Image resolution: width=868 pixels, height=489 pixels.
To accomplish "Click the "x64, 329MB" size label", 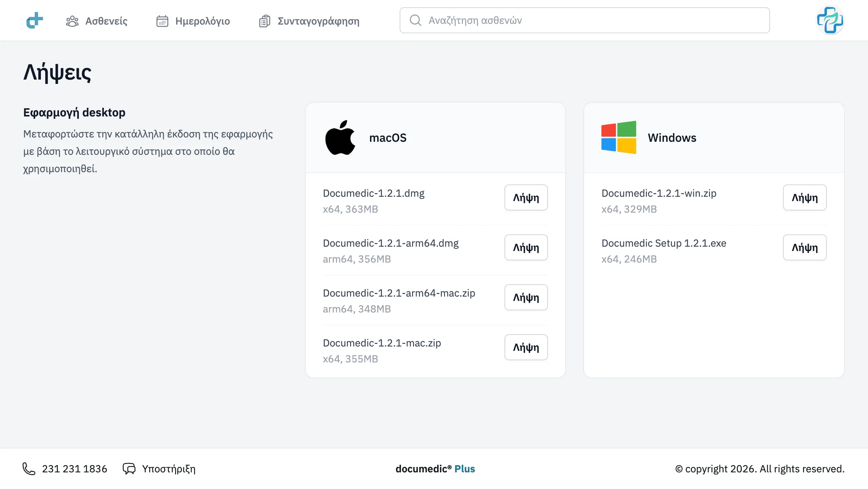I will coord(629,209).
